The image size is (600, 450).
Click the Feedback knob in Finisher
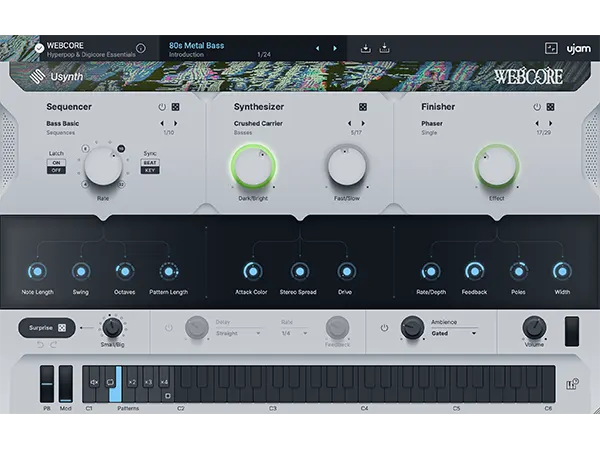point(474,272)
